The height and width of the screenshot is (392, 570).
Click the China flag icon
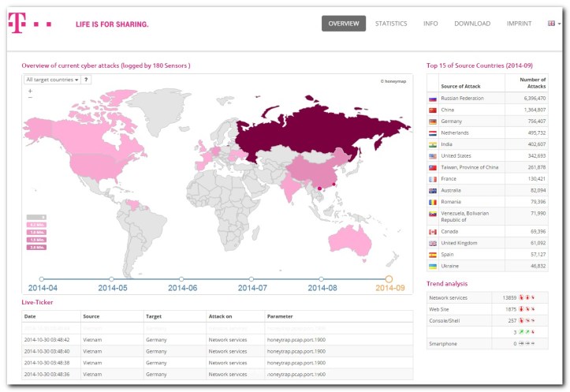[x=432, y=110]
